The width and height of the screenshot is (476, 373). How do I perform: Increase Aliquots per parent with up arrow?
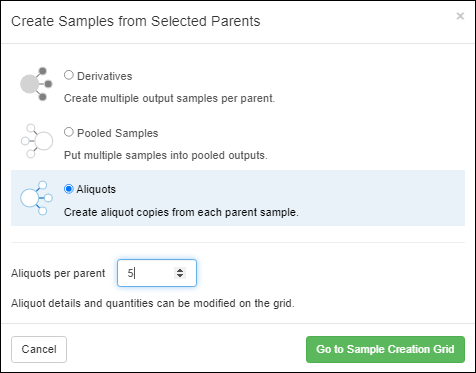[180, 270]
